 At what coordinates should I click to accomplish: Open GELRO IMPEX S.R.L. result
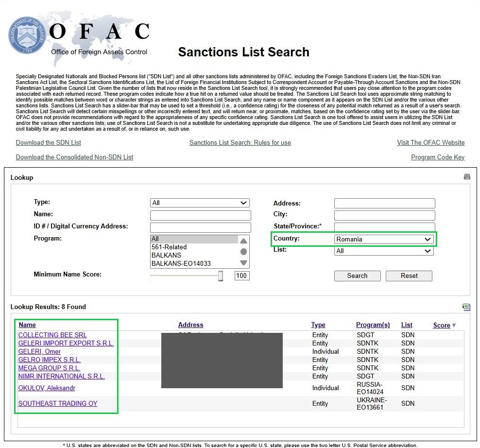[x=49, y=360]
